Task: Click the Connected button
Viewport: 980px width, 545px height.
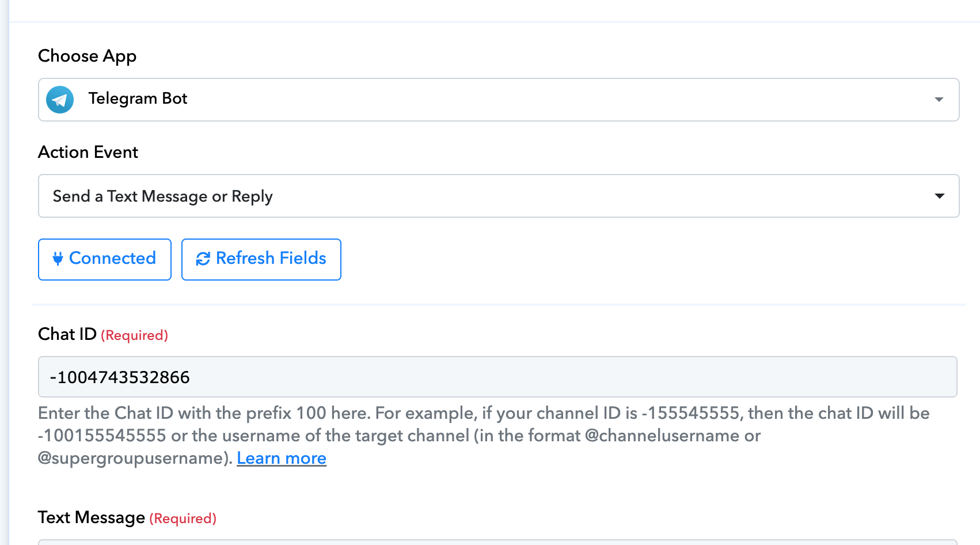Action: point(105,259)
